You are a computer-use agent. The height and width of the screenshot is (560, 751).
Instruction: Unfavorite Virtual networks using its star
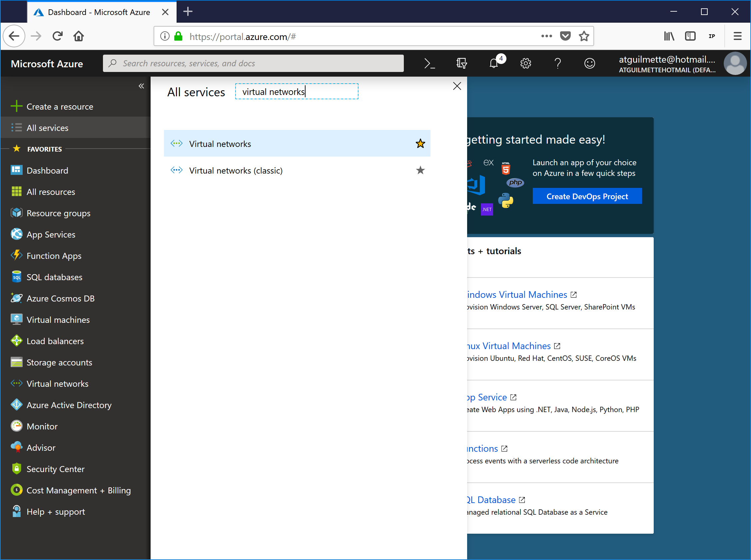point(420,144)
